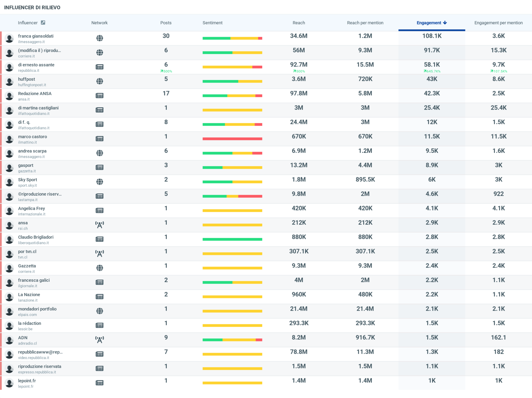Click the Influencer column header
Viewport: 532px width, 398px height.
click(28, 23)
